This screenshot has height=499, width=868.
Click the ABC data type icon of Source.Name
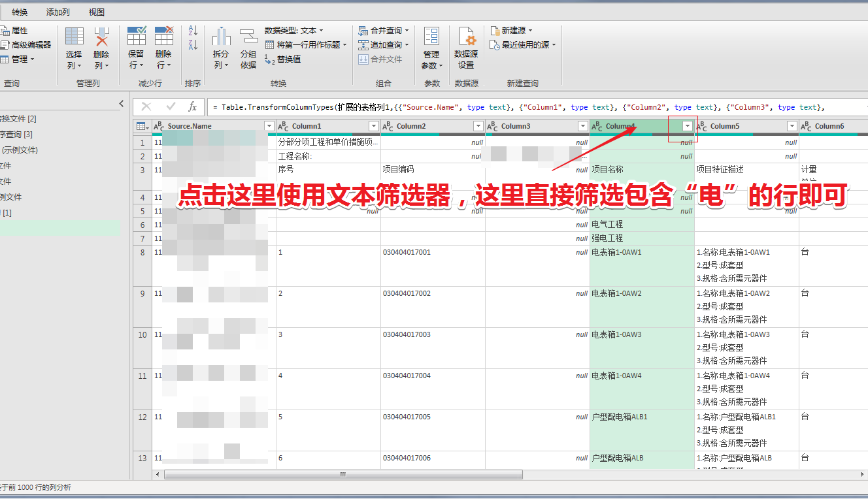click(x=159, y=126)
